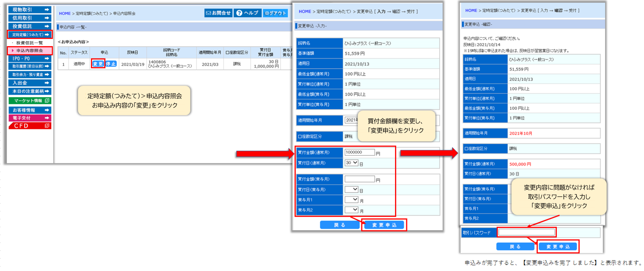Image resolution: width=644 pixels, height=271 pixels.
Task: Click HOME breadcrumb in the 変更申込 入力 panel
Action: 305,12
